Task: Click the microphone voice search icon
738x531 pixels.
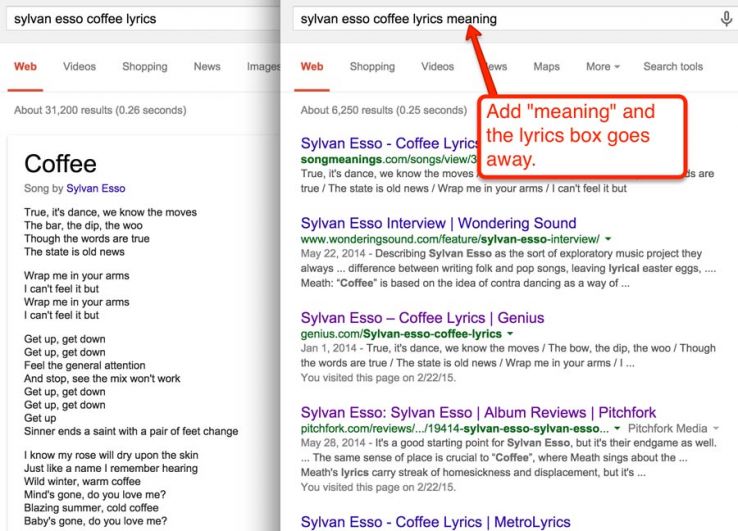Action: point(726,19)
